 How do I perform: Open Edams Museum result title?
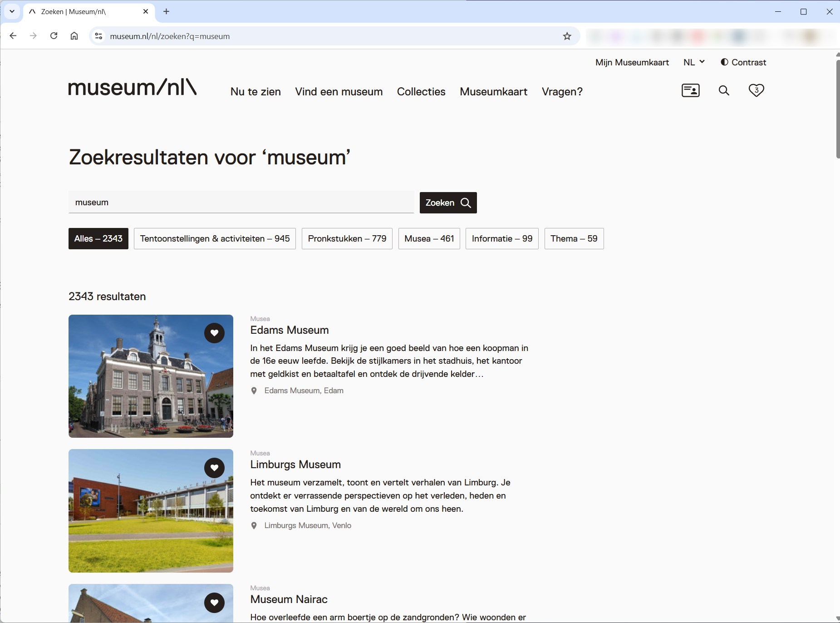click(x=290, y=330)
